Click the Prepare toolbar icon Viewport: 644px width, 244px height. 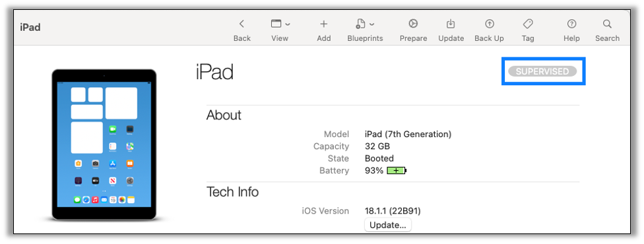[413, 24]
